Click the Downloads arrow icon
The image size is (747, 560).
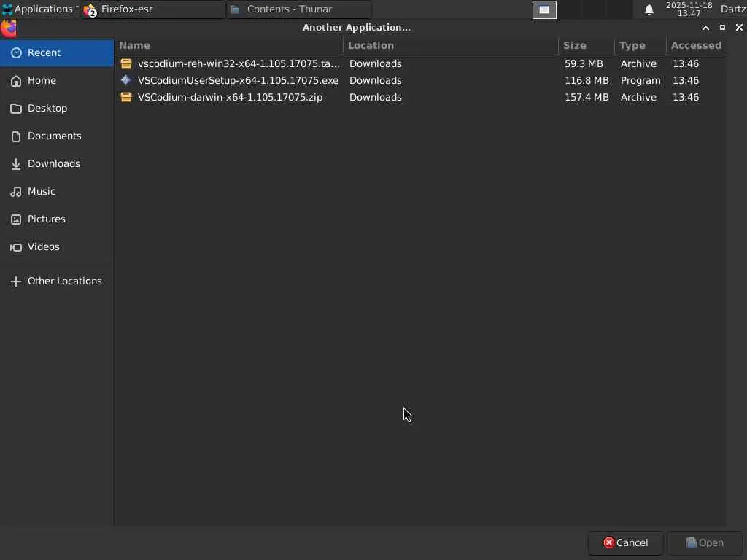(x=16, y=164)
